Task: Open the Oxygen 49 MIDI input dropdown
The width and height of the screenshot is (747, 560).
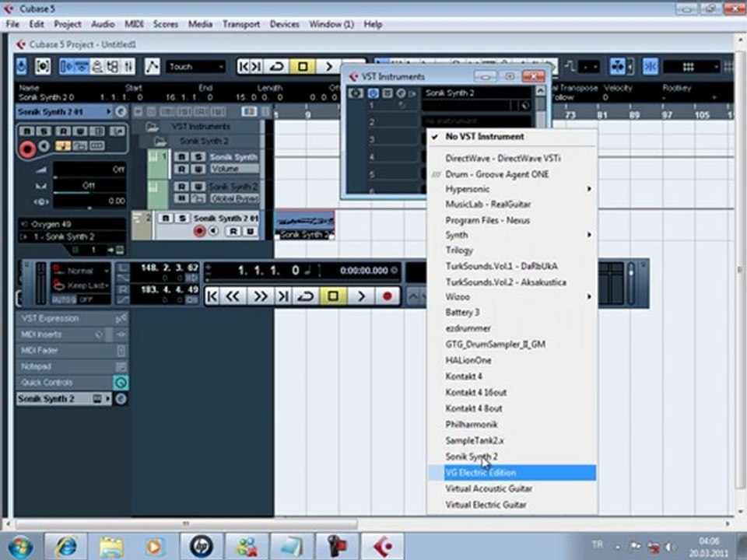Action: pyautogui.click(x=72, y=224)
